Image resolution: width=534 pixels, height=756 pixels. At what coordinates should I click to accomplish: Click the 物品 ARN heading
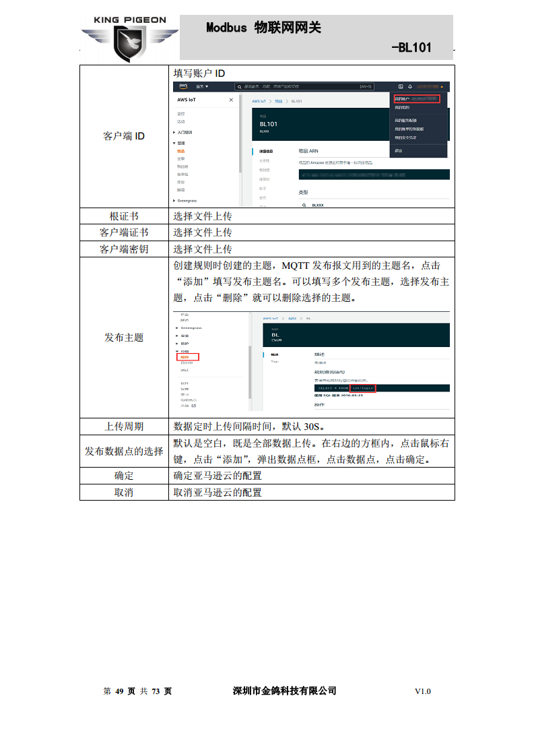coord(308,151)
